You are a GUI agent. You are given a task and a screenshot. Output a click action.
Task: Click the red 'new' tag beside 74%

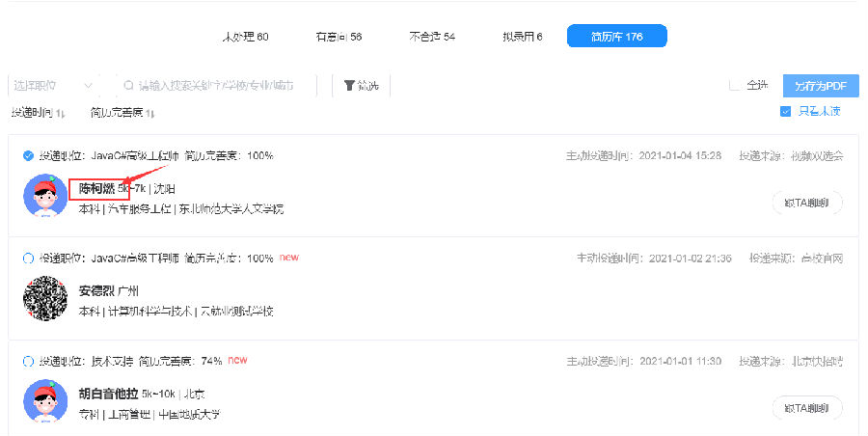(237, 360)
